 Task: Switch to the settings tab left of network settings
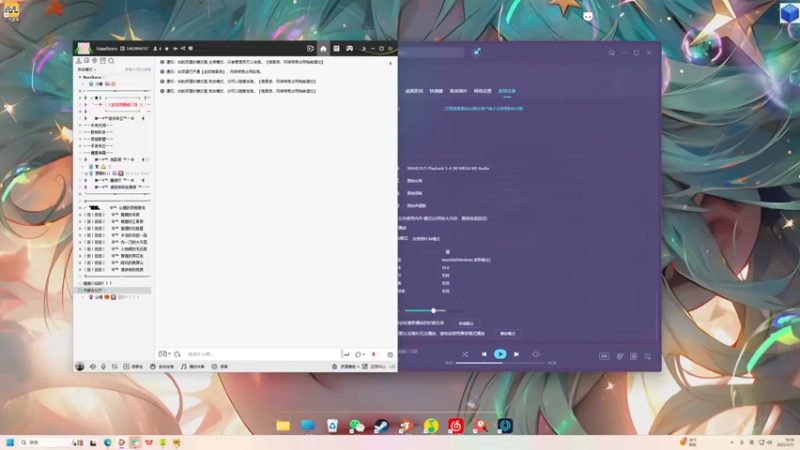pyautogui.click(x=458, y=91)
